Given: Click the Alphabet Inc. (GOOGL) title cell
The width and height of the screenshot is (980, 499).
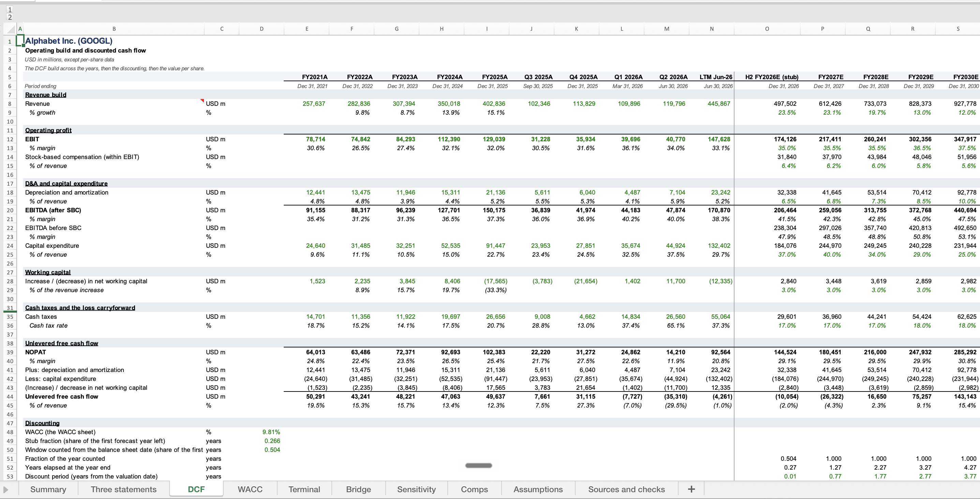Looking at the screenshot, I should pos(69,41).
